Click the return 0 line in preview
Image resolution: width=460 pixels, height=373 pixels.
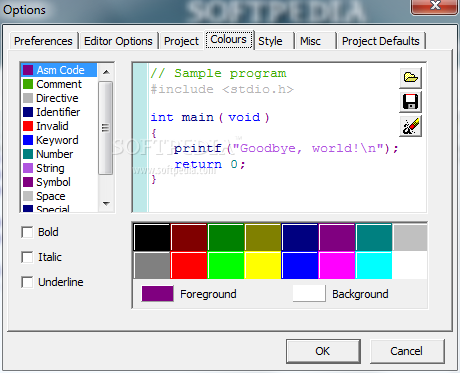210,164
